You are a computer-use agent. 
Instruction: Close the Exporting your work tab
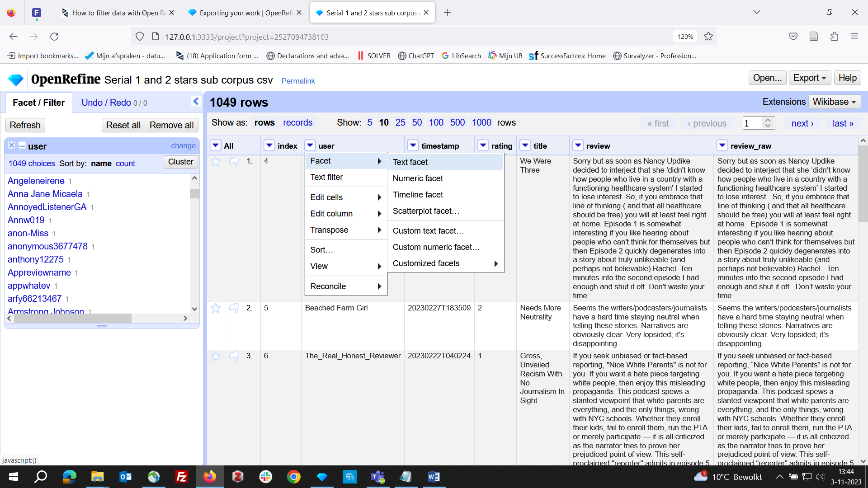tap(299, 13)
